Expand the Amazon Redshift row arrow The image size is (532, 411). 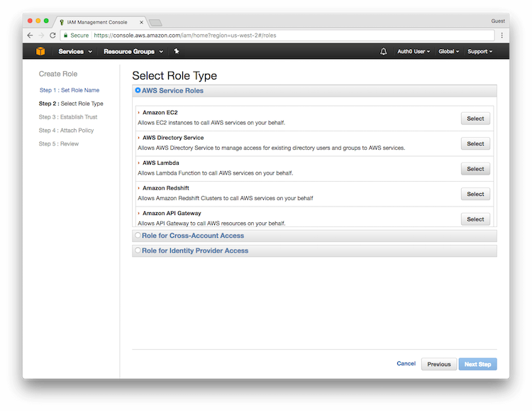[x=139, y=188]
